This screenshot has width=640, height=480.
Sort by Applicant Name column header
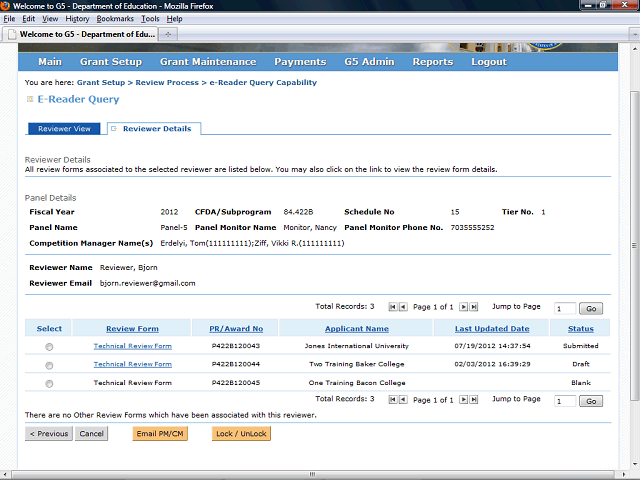357,329
